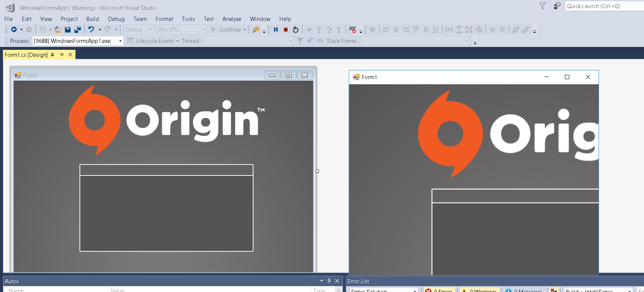Expand the layout toolbar overflow options
This screenshot has height=292, width=644.
click(534, 32)
